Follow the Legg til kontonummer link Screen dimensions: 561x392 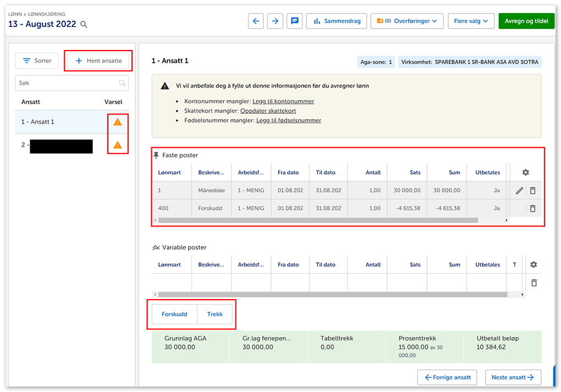[x=283, y=102]
